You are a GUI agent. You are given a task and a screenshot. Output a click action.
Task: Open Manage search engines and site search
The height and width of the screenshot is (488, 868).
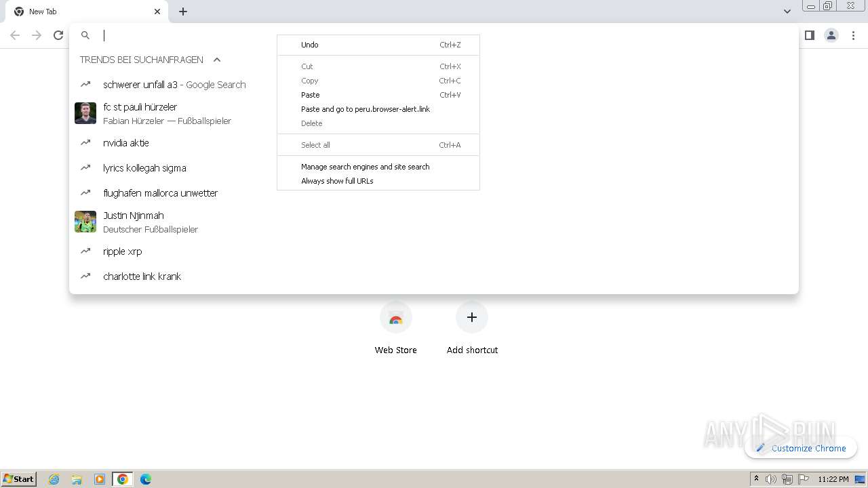coord(378,167)
